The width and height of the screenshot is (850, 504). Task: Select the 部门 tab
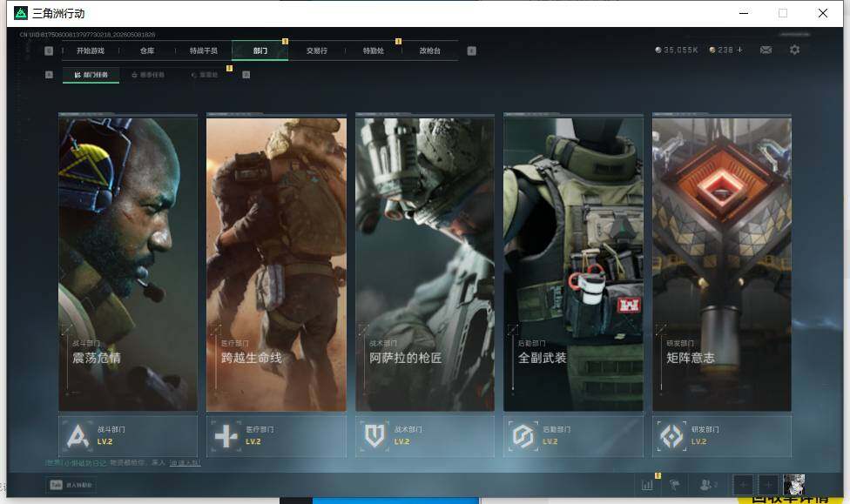click(260, 50)
